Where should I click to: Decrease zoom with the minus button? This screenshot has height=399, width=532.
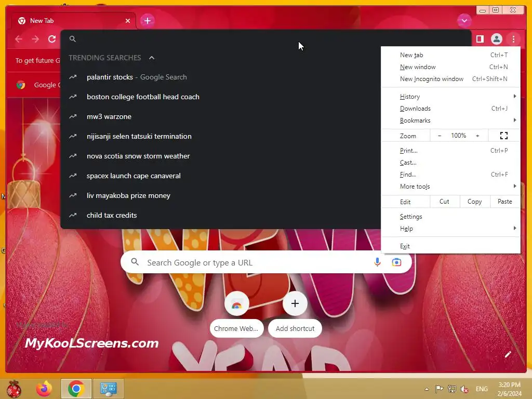point(440,136)
